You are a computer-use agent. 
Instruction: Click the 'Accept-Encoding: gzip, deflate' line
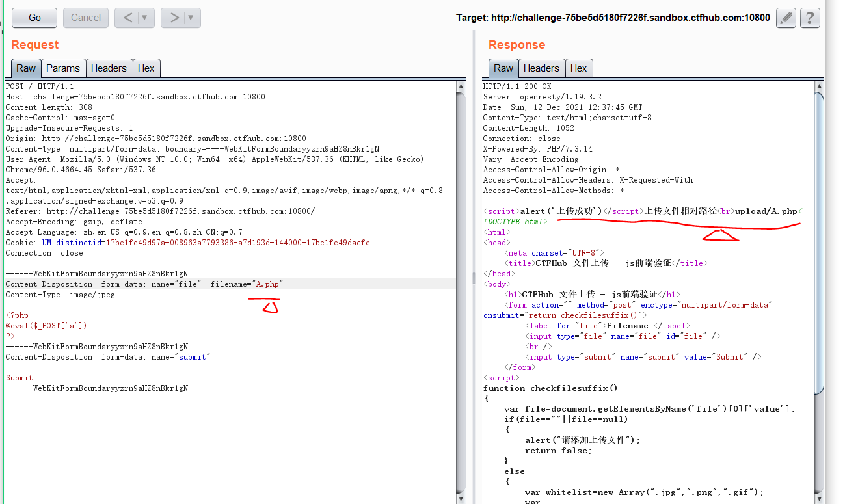pos(74,222)
